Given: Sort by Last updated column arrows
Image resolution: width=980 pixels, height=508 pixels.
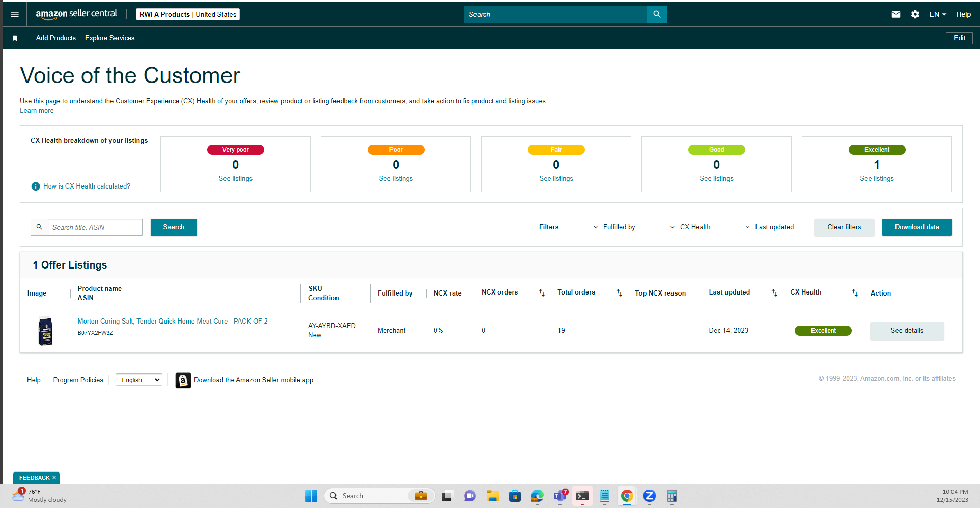Looking at the screenshot, I should (774, 292).
